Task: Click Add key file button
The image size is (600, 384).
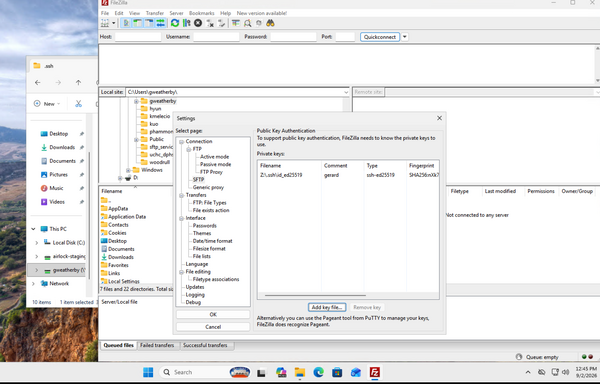Action: click(x=327, y=308)
